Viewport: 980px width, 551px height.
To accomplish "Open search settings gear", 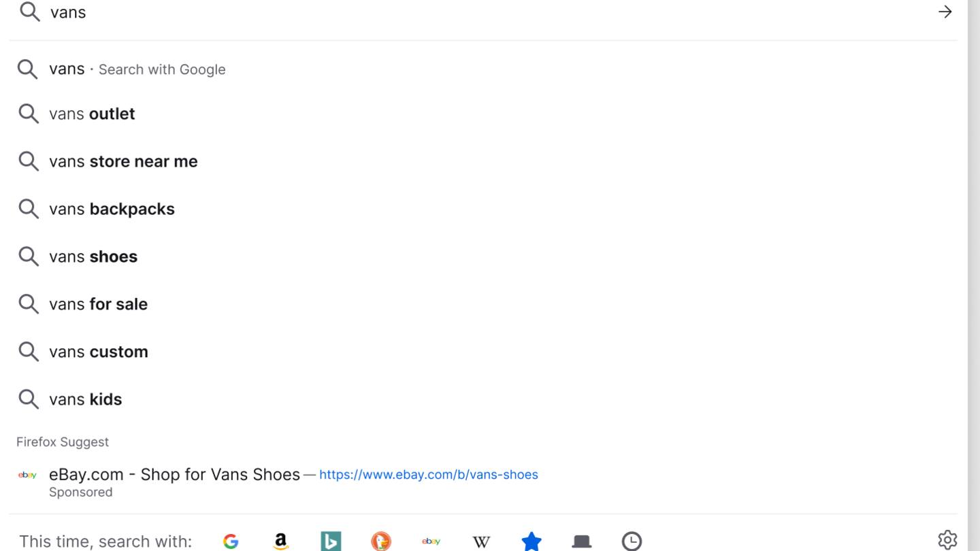I will coord(947,540).
